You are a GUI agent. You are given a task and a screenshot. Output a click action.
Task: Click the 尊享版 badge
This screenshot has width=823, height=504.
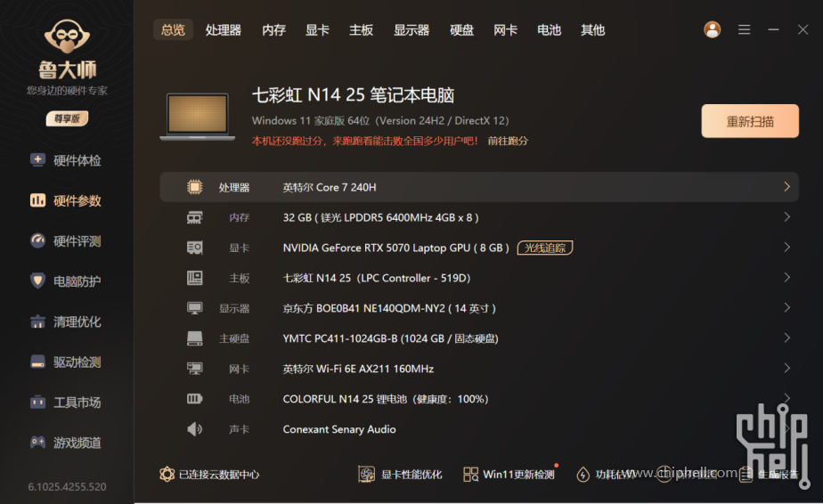pos(67,118)
